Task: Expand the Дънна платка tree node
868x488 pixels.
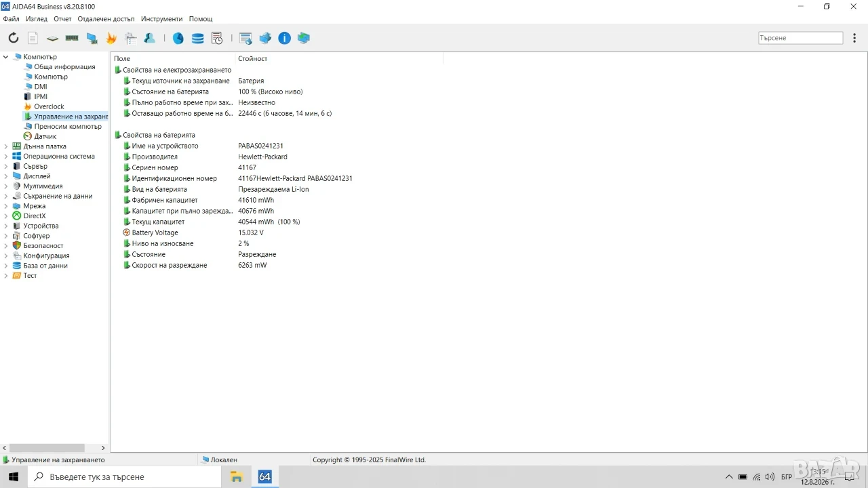Action: point(6,146)
